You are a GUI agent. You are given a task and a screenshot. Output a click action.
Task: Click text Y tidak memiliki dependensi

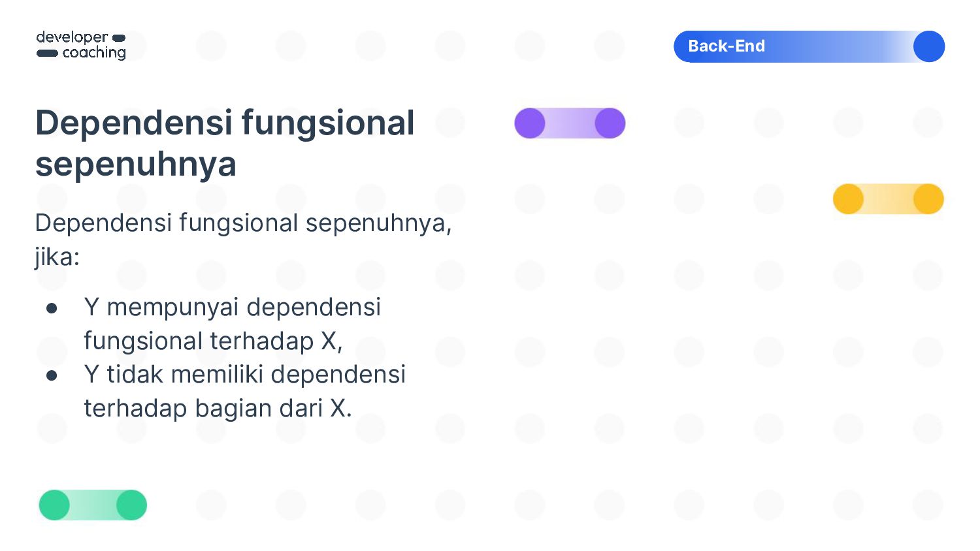(x=245, y=374)
